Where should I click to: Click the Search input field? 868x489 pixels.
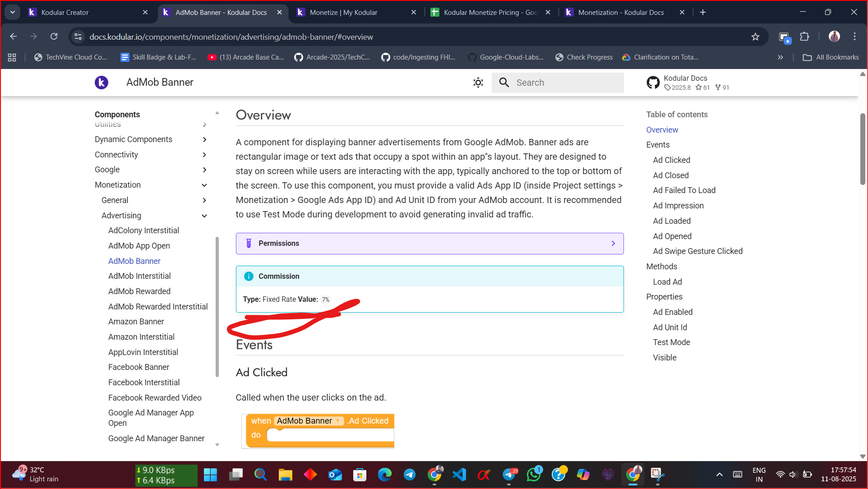pos(558,83)
